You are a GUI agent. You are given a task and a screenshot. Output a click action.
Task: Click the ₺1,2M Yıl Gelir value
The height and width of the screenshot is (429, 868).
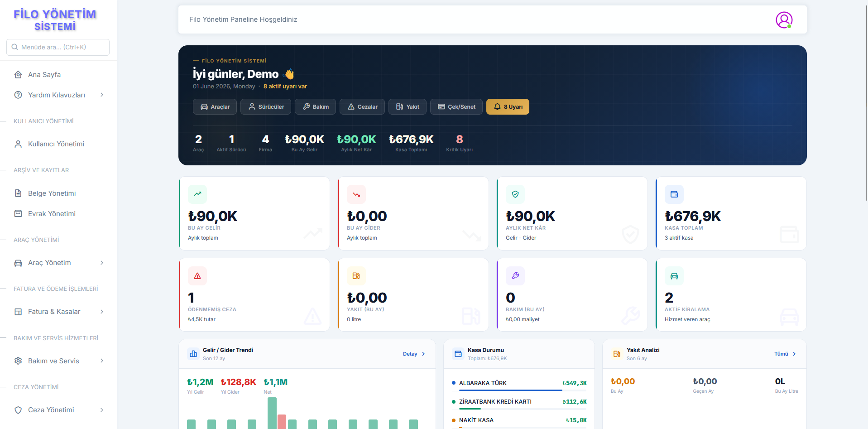(x=200, y=382)
